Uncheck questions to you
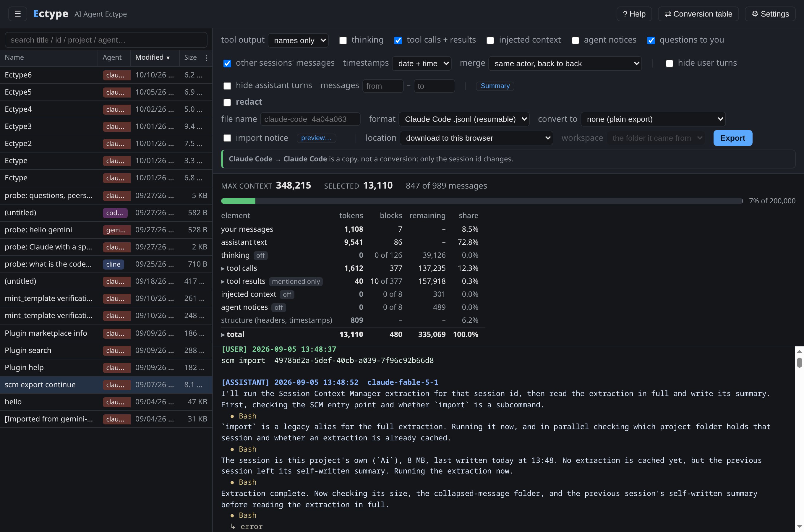Image resolution: width=804 pixels, height=532 pixels. (x=651, y=40)
